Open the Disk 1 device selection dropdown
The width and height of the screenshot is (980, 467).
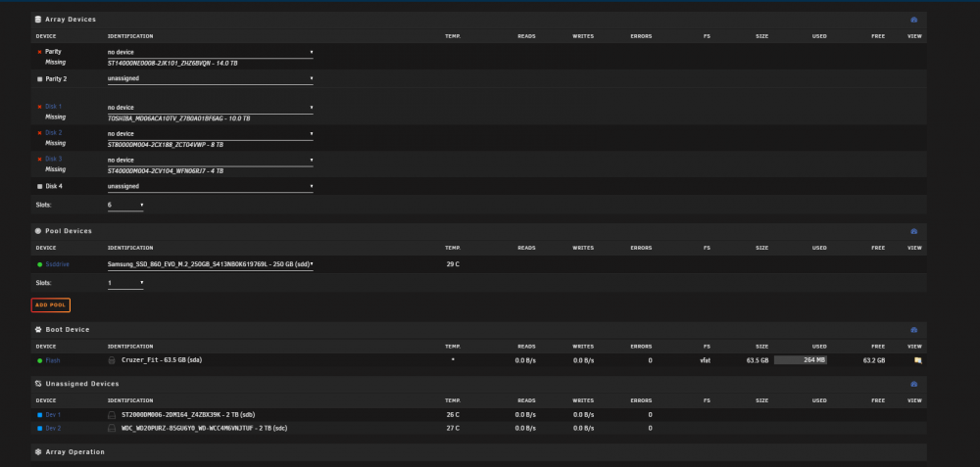point(210,108)
